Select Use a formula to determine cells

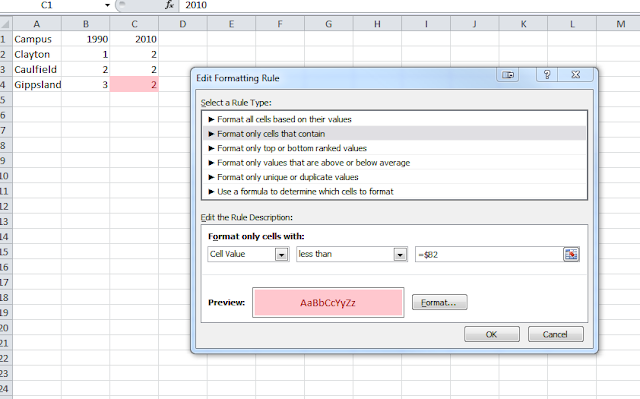click(x=395, y=192)
